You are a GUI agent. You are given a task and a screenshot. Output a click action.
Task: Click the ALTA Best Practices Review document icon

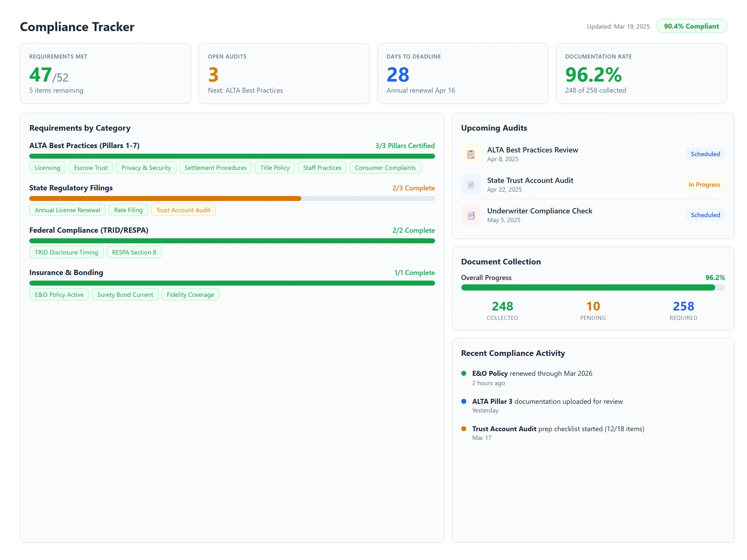(x=471, y=154)
